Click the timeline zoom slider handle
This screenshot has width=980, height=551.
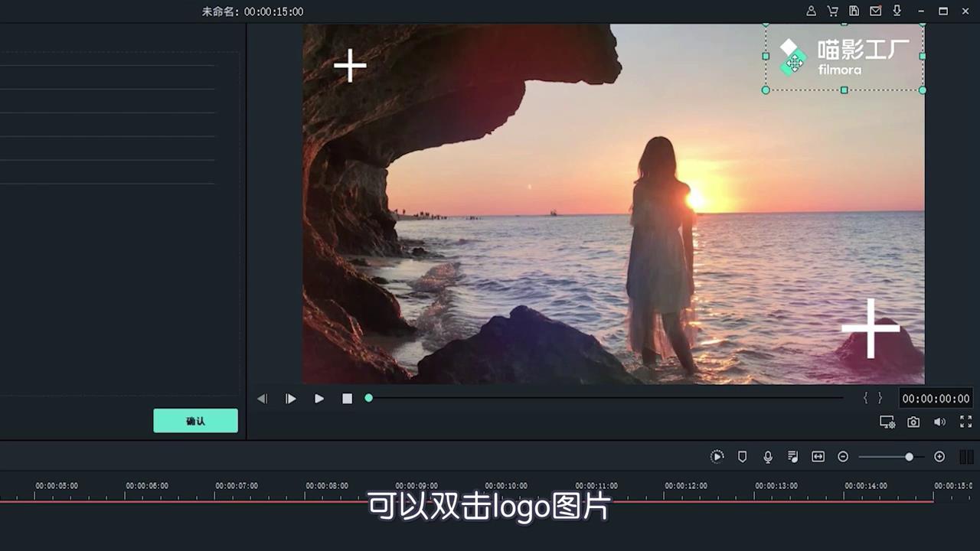tap(909, 457)
